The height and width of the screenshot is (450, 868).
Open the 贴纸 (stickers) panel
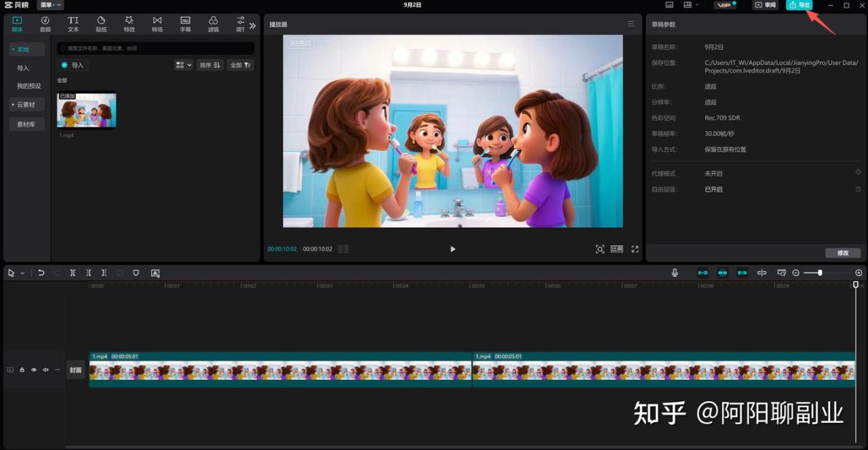[x=101, y=24]
